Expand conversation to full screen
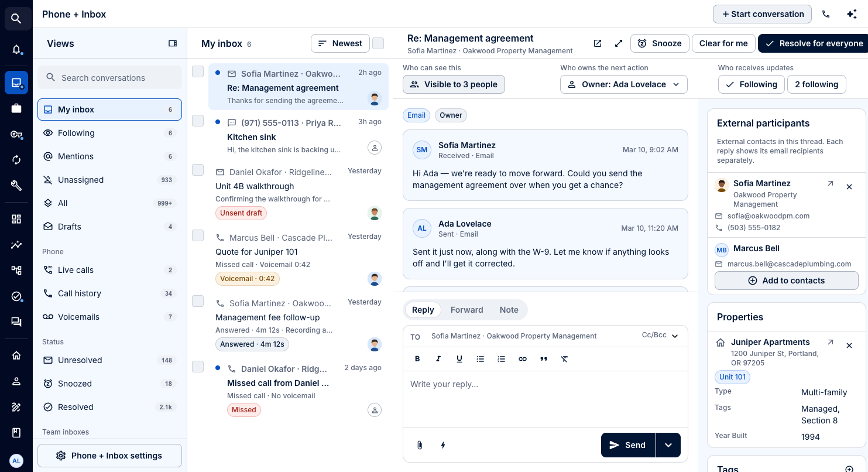868x472 pixels. [619, 43]
